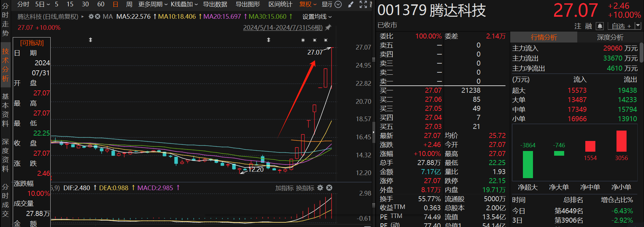Remove the MA indicator with the X icon
Viewport: 644px width, 227px height.
98,16
